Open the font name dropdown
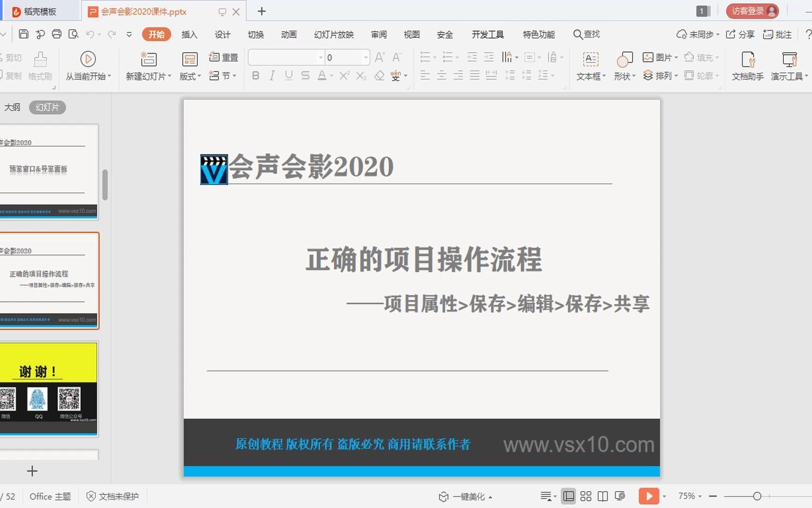The width and height of the screenshot is (812, 508). [321, 57]
